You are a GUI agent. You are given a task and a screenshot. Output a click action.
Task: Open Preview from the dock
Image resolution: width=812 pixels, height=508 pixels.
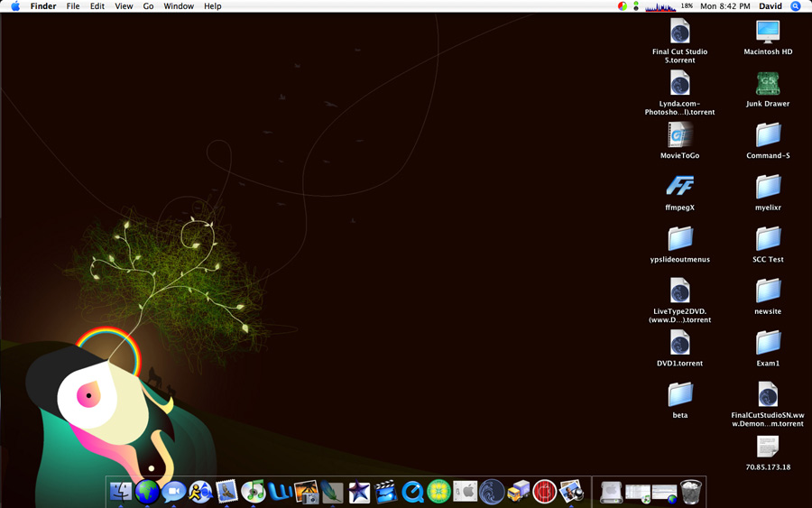[x=571, y=492]
